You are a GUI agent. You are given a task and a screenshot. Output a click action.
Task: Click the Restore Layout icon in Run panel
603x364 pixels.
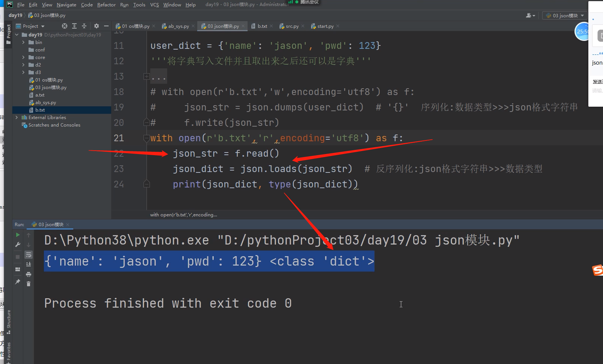pyautogui.click(x=18, y=269)
